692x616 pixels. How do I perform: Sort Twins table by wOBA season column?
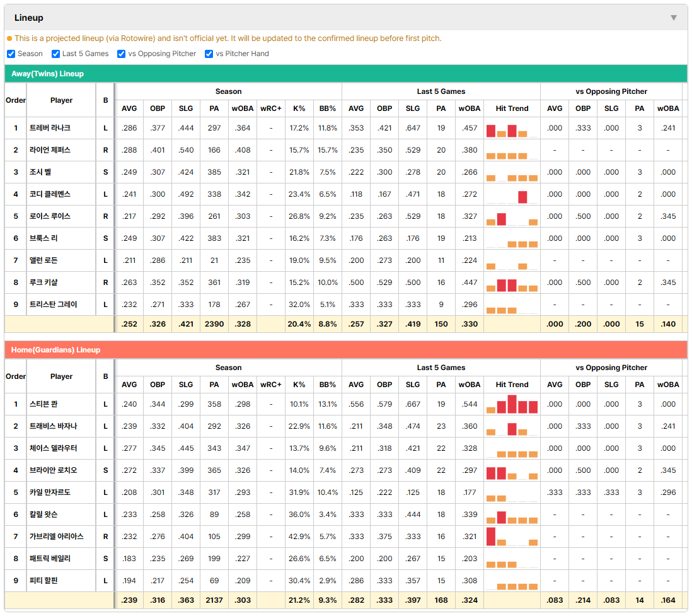pyautogui.click(x=242, y=108)
